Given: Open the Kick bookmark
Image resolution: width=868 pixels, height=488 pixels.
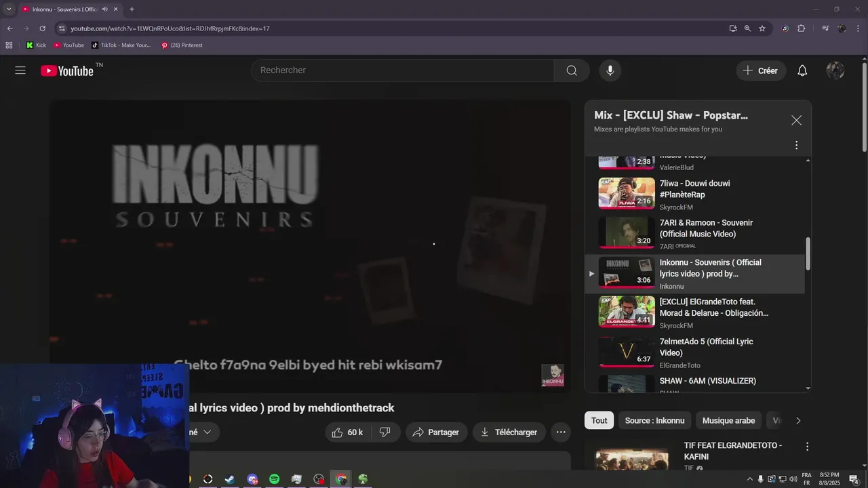Looking at the screenshot, I should 36,45.
